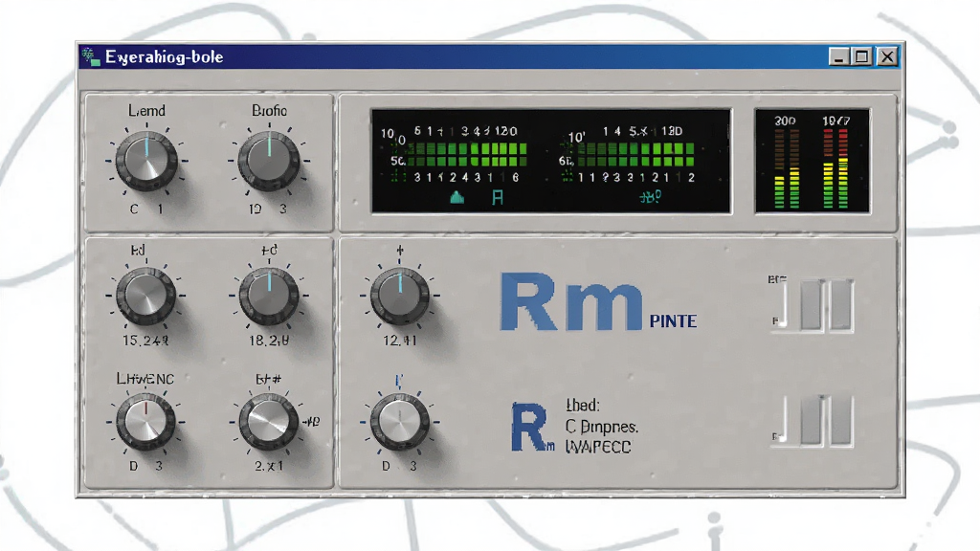The image size is (980, 551).
Task: Click the knob above the 2.x1 value
Action: point(269,422)
